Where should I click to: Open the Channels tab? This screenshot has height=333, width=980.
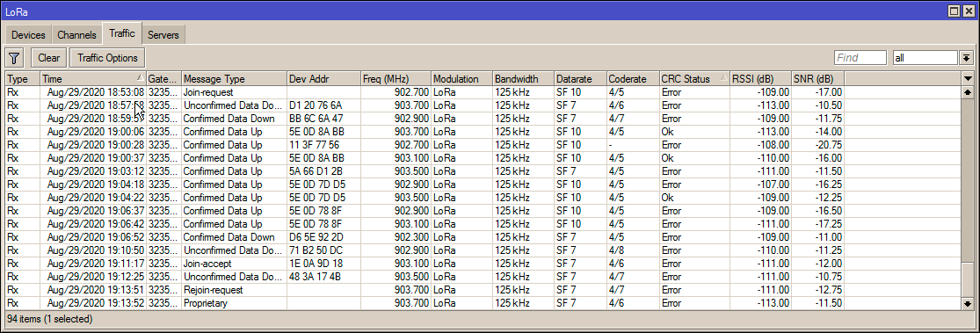(x=76, y=35)
